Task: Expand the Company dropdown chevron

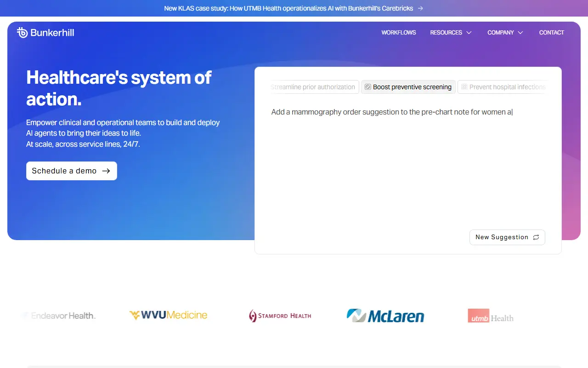Action: click(x=520, y=33)
